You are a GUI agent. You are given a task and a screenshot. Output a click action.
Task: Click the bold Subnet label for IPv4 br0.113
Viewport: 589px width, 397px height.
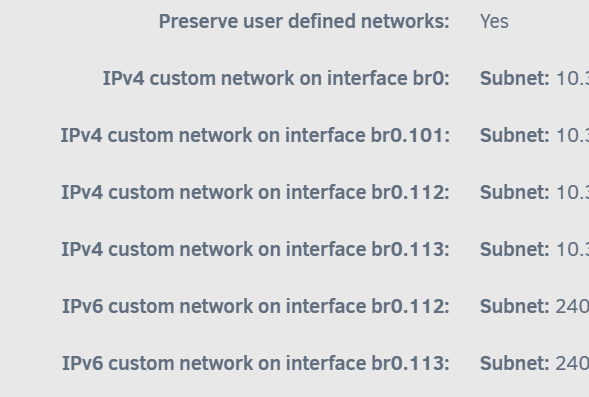(515, 250)
